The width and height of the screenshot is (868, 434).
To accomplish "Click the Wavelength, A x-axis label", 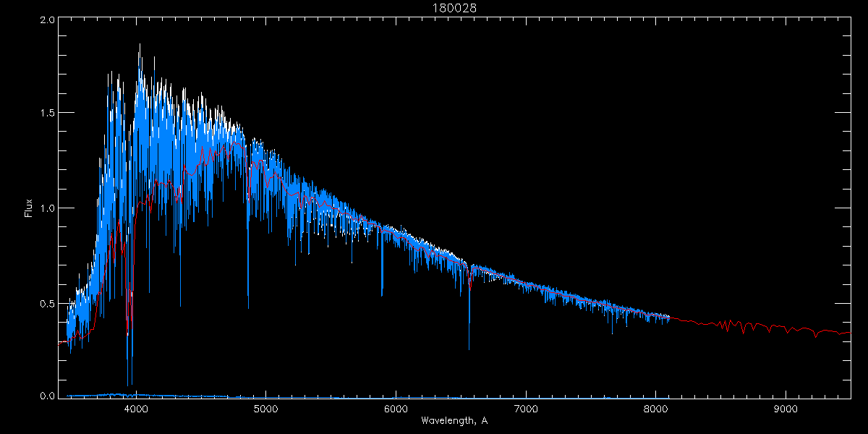I will (x=454, y=420).
